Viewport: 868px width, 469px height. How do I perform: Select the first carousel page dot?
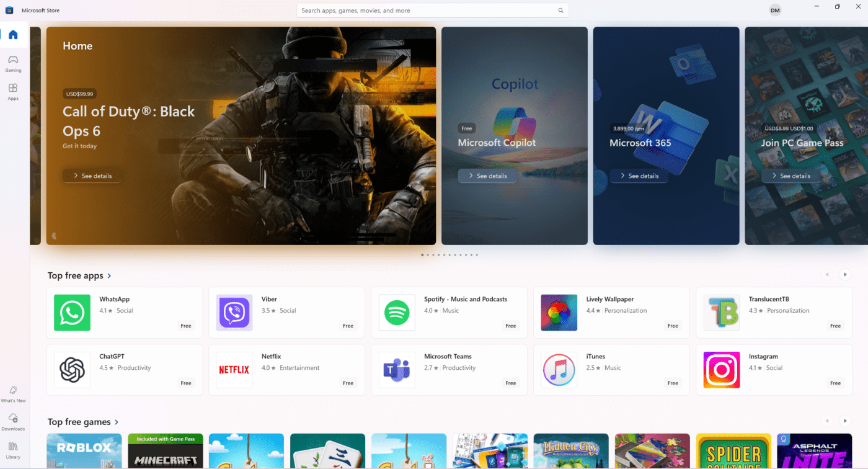pyautogui.click(x=422, y=255)
